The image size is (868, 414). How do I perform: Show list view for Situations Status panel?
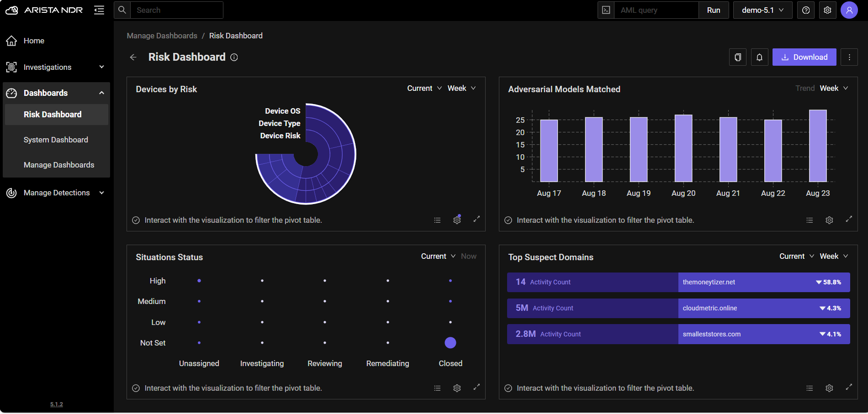coord(437,388)
